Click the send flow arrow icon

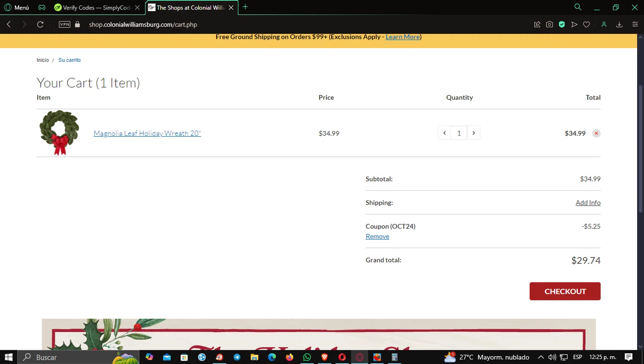[574, 24]
